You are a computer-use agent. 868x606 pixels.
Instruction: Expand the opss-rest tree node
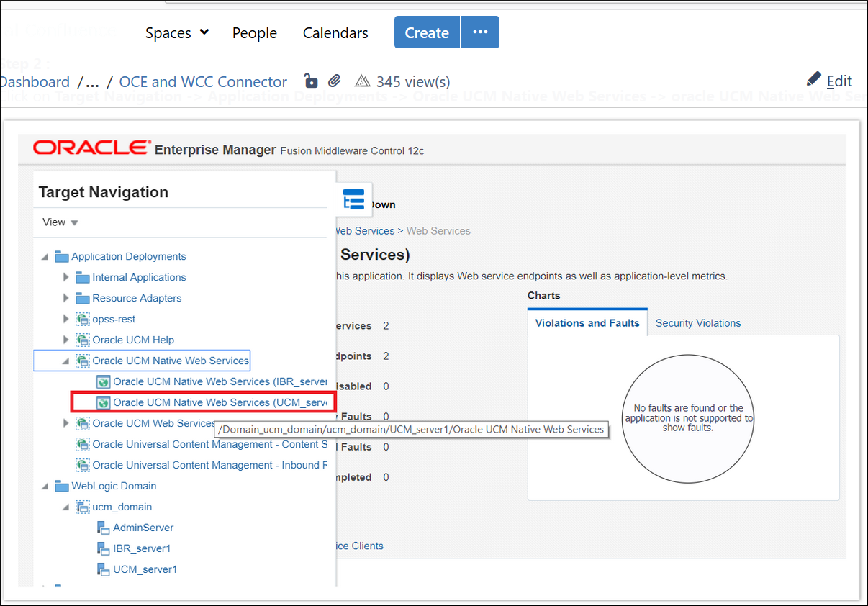point(66,320)
